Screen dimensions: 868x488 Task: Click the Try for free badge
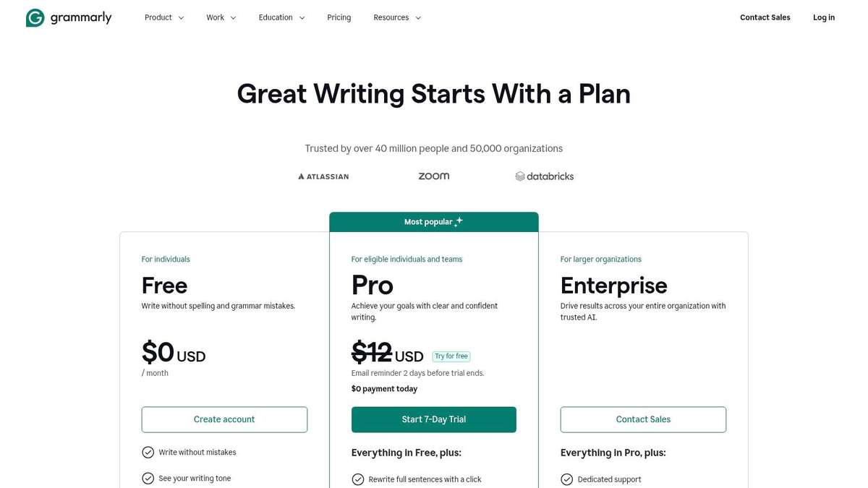[451, 356]
